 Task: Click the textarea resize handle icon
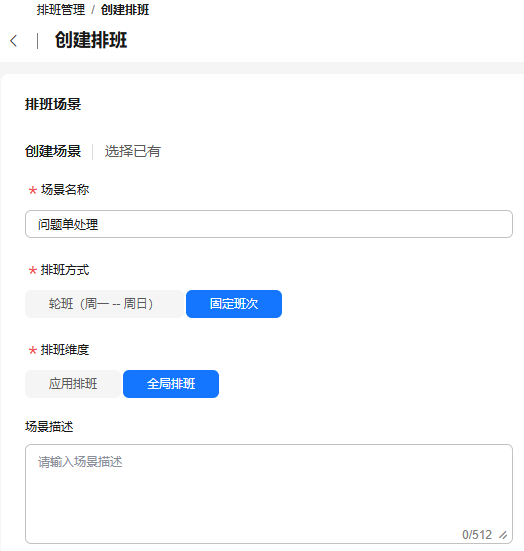(x=503, y=535)
